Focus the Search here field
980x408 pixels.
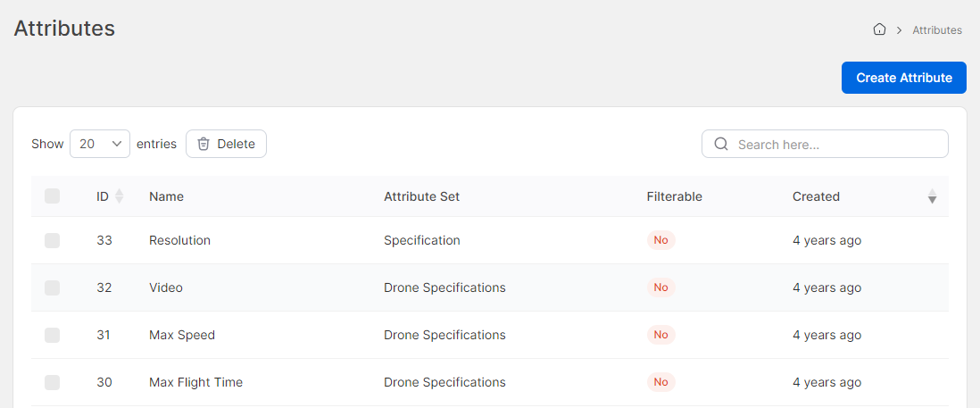click(x=825, y=144)
